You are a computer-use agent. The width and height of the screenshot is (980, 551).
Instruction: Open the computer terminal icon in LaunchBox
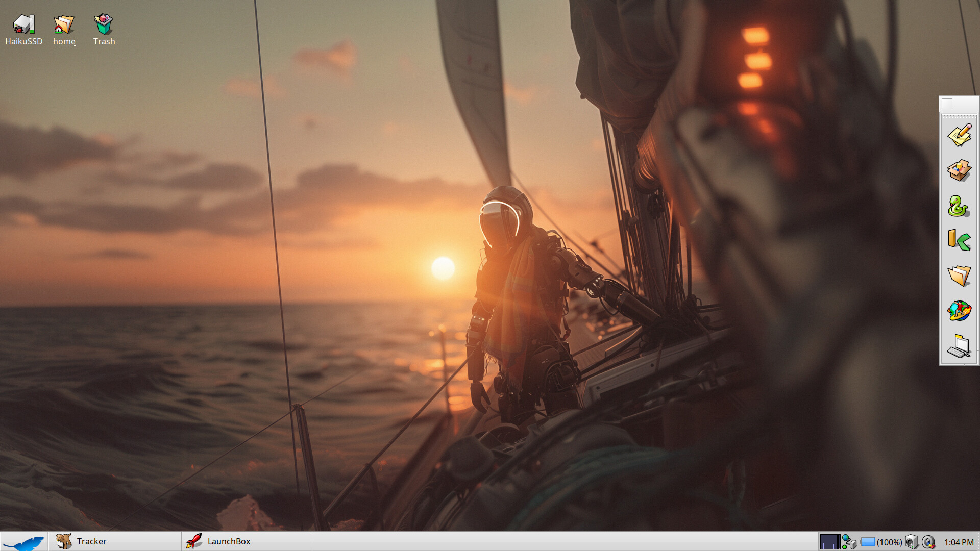pyautogui.click(x=959, y=346)
